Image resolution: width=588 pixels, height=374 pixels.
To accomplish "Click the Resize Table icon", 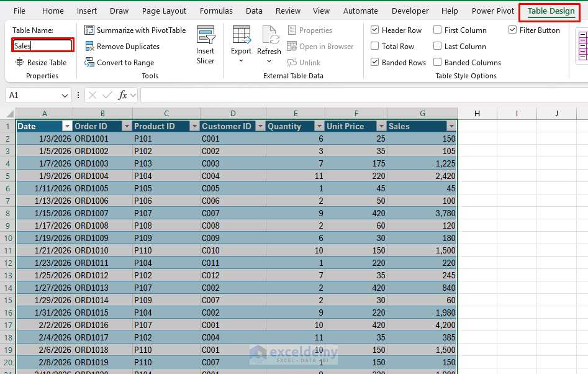I will [x=19, y=62].
